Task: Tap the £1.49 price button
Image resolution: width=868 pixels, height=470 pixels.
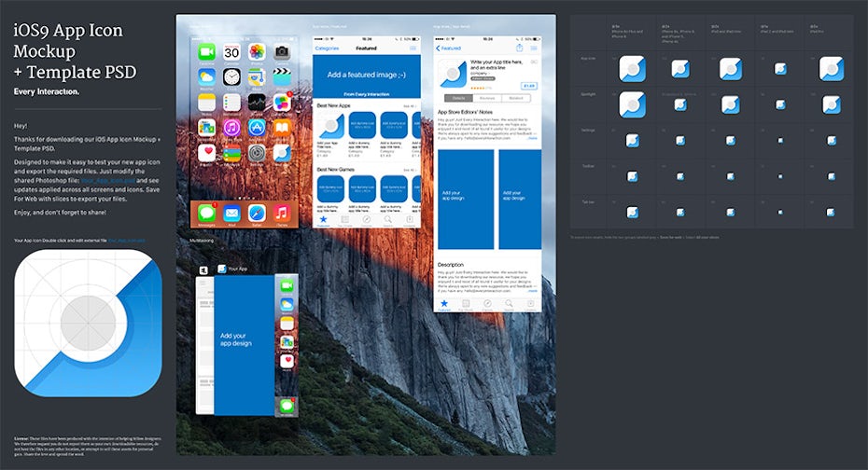Action: 528,85
